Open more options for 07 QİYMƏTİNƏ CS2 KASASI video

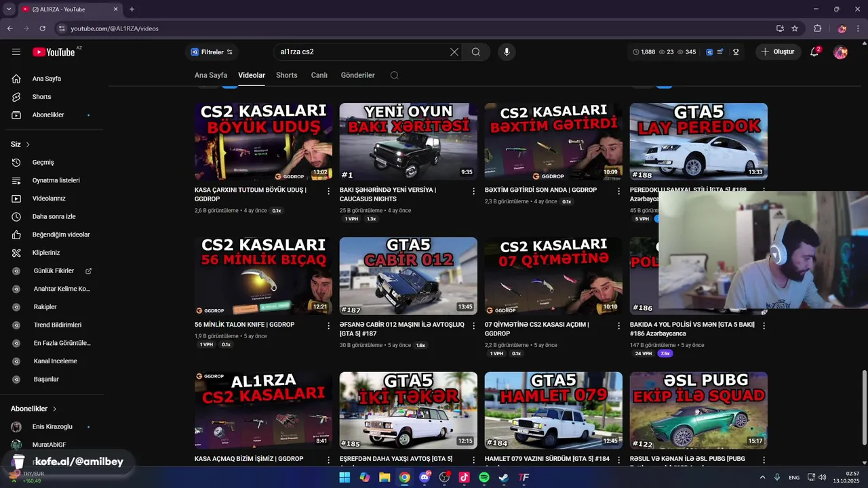tap(618, 326)
